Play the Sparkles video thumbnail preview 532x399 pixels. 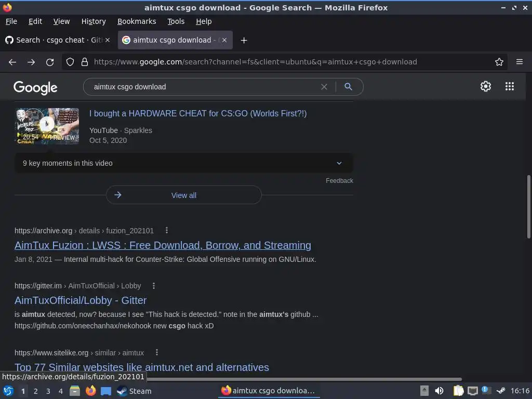click(x=47, y=126)
